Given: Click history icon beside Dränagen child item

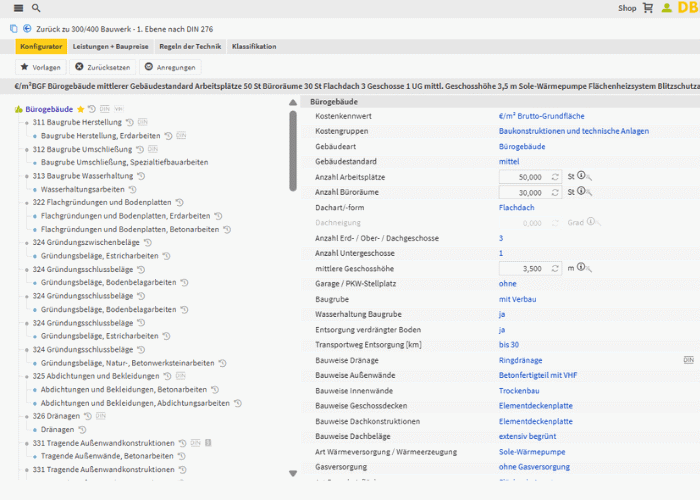Looking at the screenshot, I should tap(82, 429).
